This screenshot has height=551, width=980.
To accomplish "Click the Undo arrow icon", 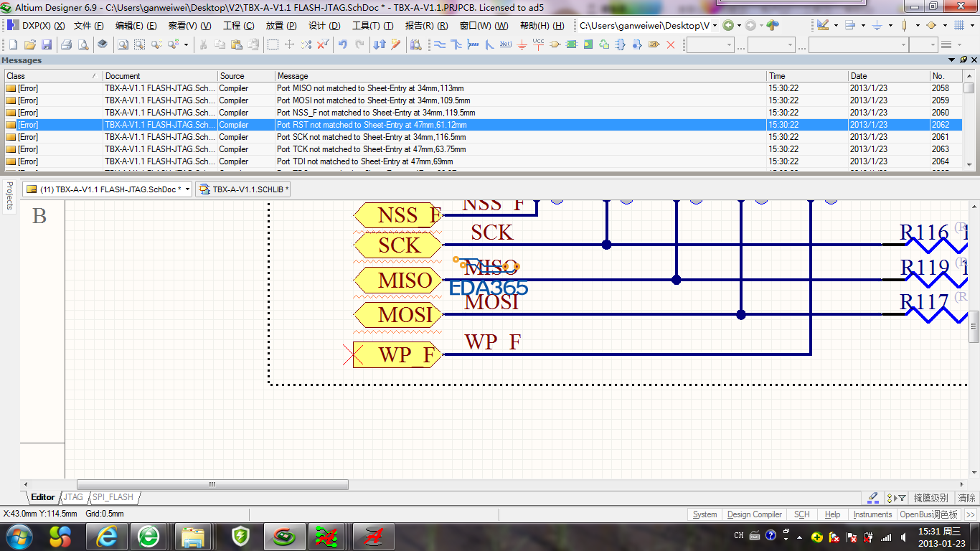I will [x=343, y=44].
